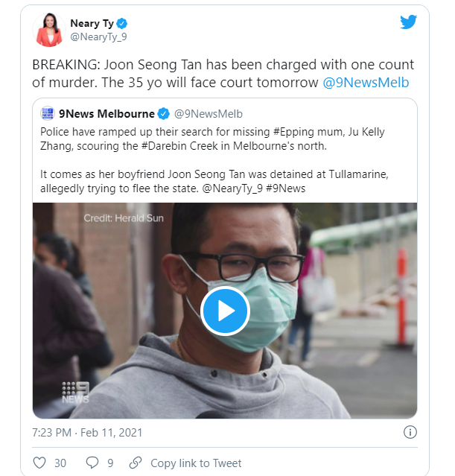Like the tweet with heart icon
This screenshot has height=476, width=455.
(39, 463)
